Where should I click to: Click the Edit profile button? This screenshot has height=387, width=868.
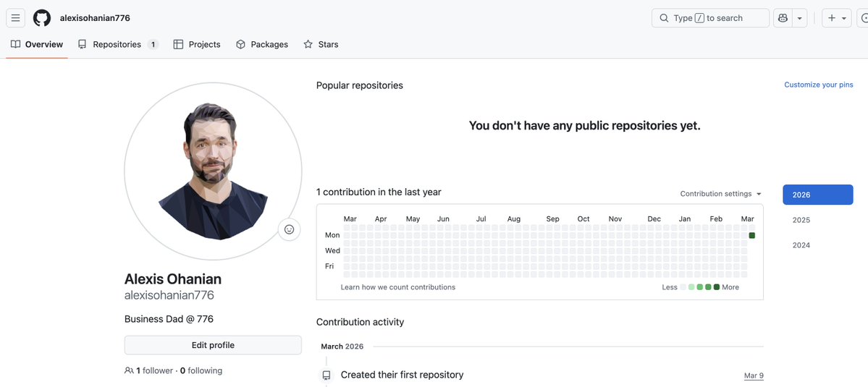pyautogui.click(x=213, y=345)
